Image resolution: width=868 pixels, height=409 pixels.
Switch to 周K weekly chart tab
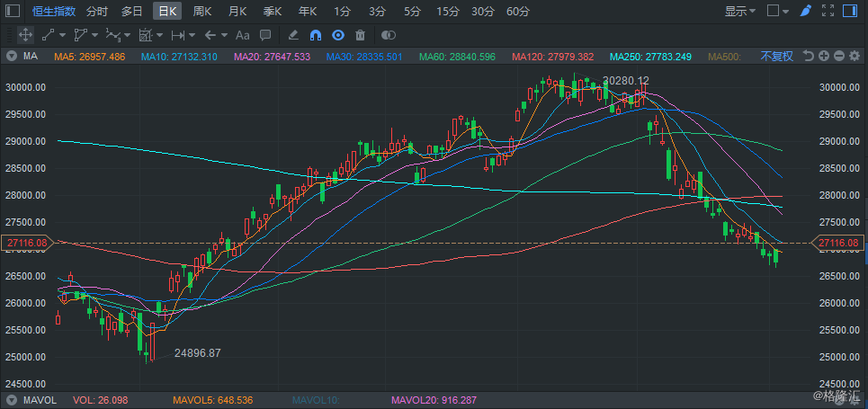[x=202, y=11]
